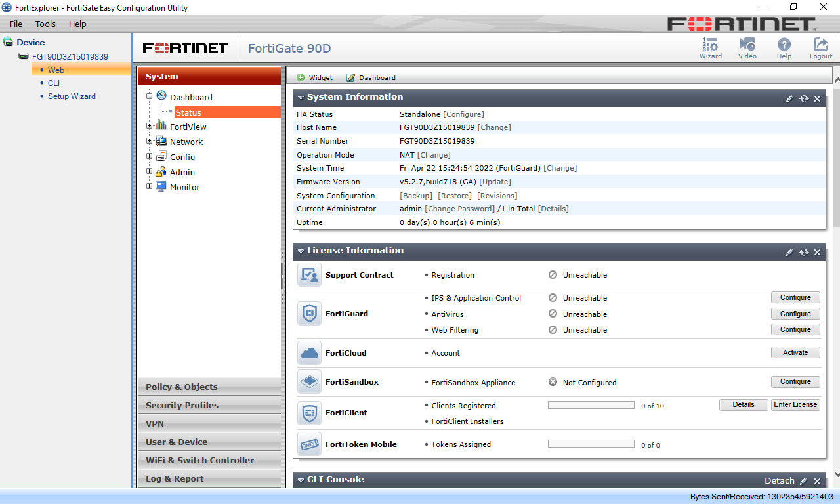Screen dimensions: 840x504
Task: Expand the Monitor tree node
Action: (150, 186)
